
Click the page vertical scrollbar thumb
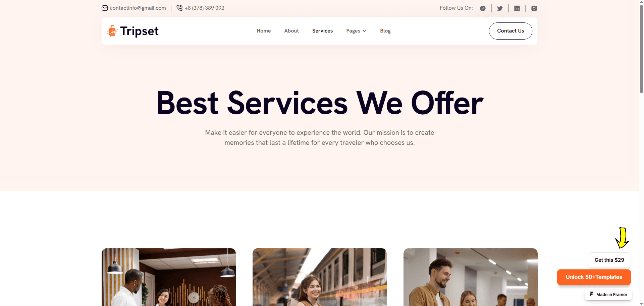(x=641, y=49)
